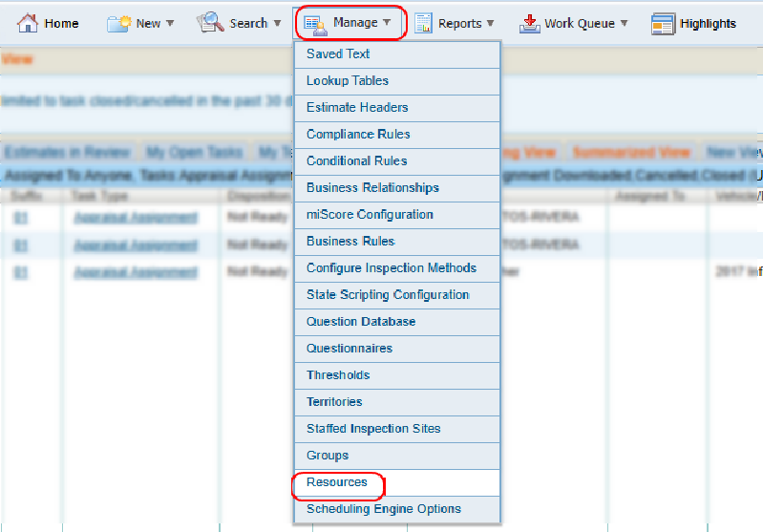This screenshot has width=763, height=532.
Task: Click the Highlights panel icon
Action: point(663,23)
